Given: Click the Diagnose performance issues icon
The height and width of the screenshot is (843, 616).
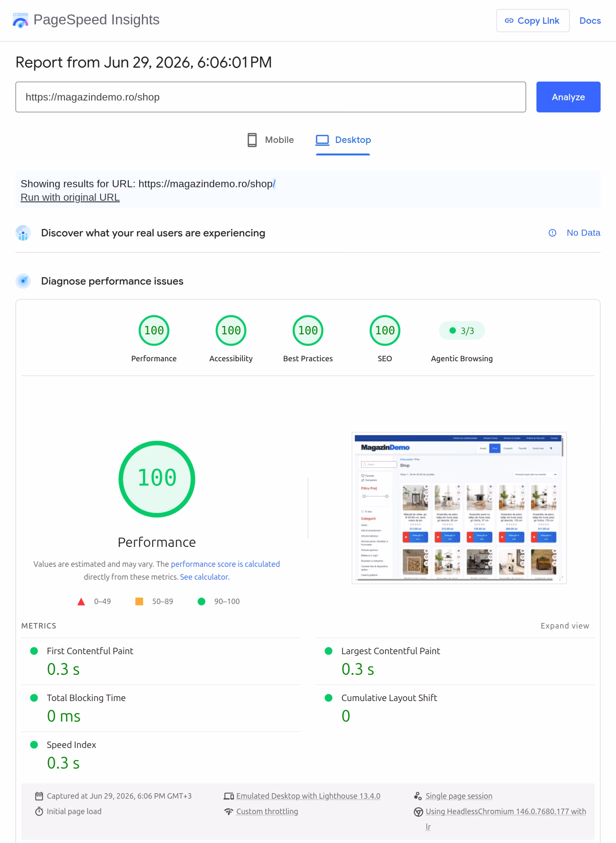Looking at the screenshot, I should 23,281.
